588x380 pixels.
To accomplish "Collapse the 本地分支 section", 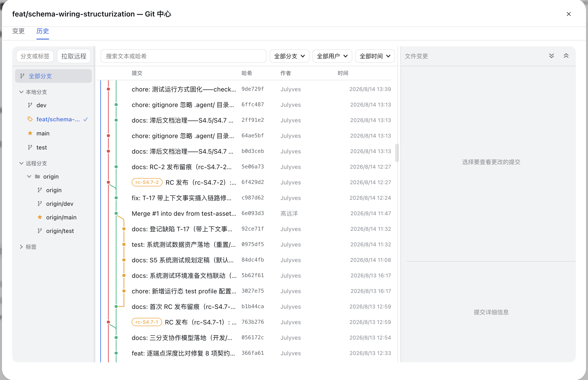I will pos(21,92).
